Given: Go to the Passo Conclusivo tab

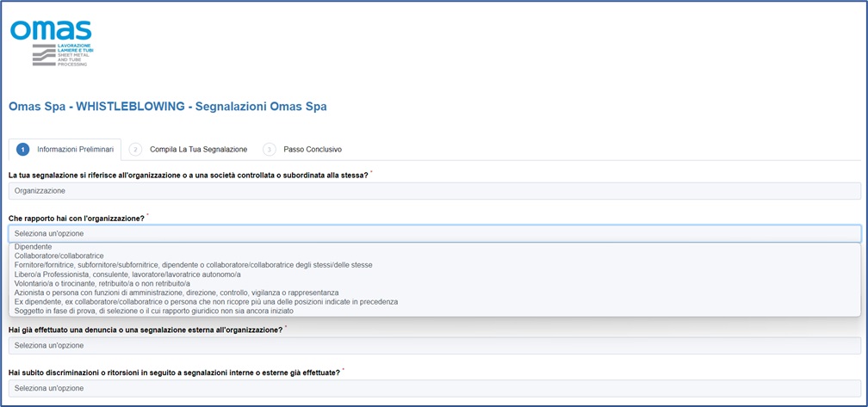Looking at the screenshot, I should click(302, 150).
